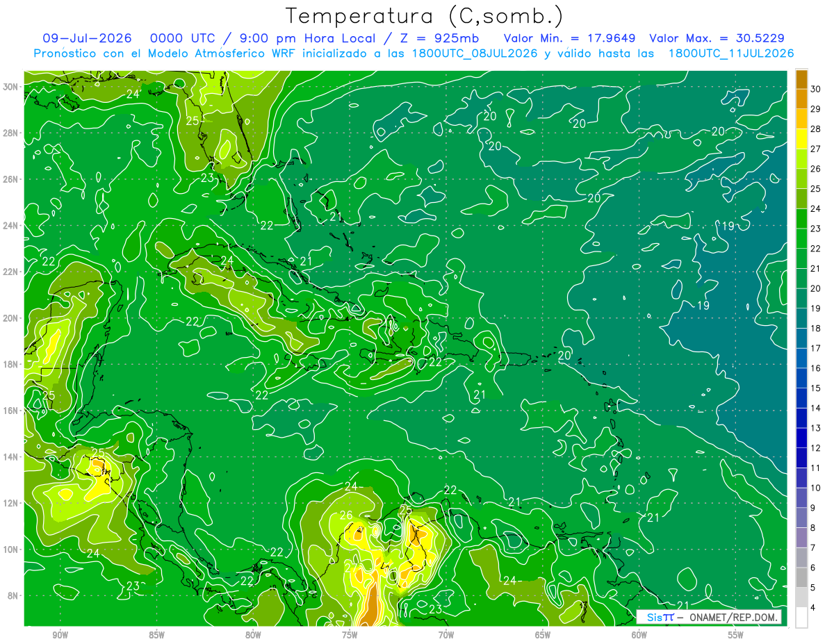This screenshot has height=644, width=834.
Task: Click the 12N latitude axis label
Action: [x=11, y=503]
